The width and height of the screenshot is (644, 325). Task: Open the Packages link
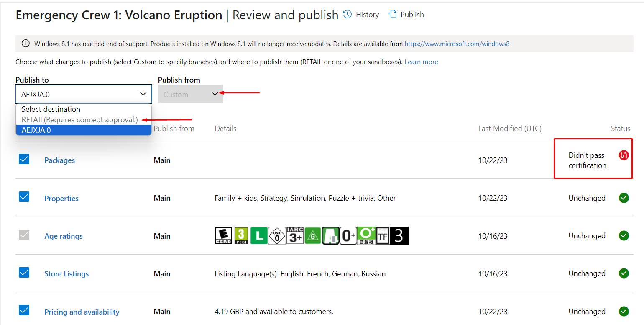point(60,160)
